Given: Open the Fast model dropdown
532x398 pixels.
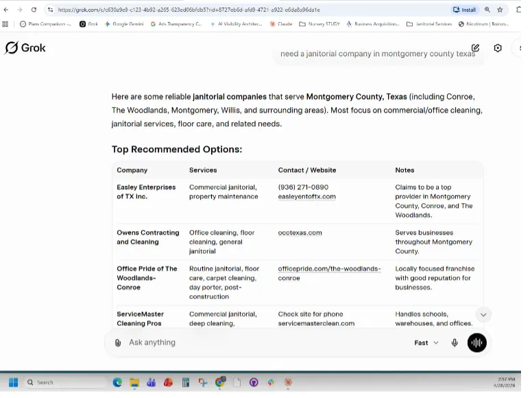Looking at the screenshot, I should click(426, 343).
